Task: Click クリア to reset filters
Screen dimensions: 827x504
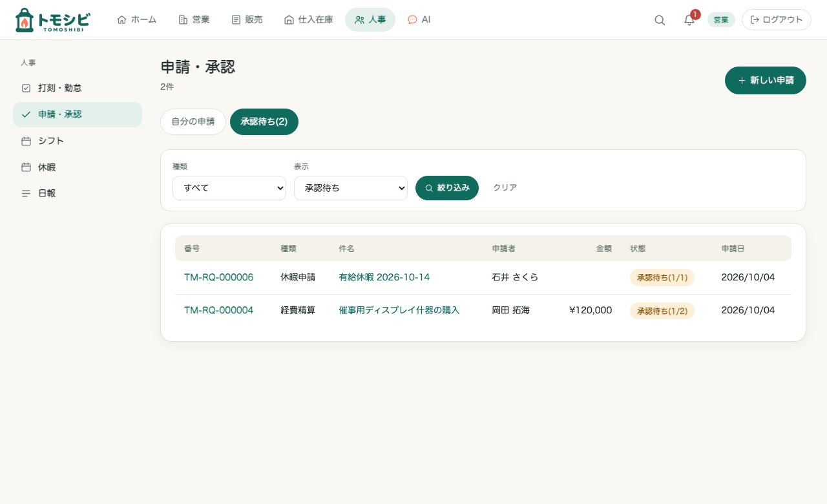Action: [x=505, y=188]
